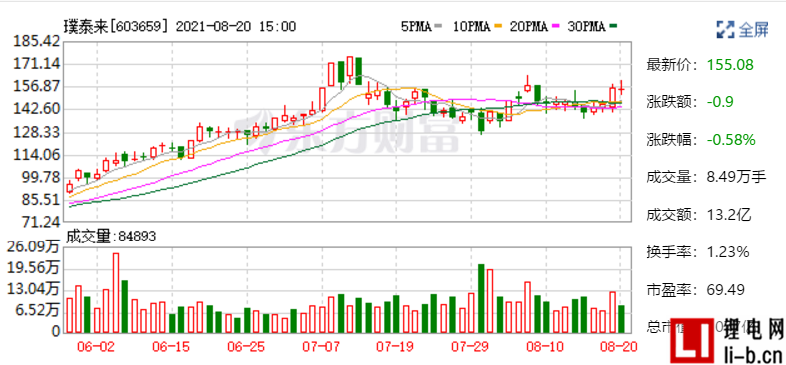Click 涨跌幅 value -0.58%
The image size is (786, 365).
point(731,140)
